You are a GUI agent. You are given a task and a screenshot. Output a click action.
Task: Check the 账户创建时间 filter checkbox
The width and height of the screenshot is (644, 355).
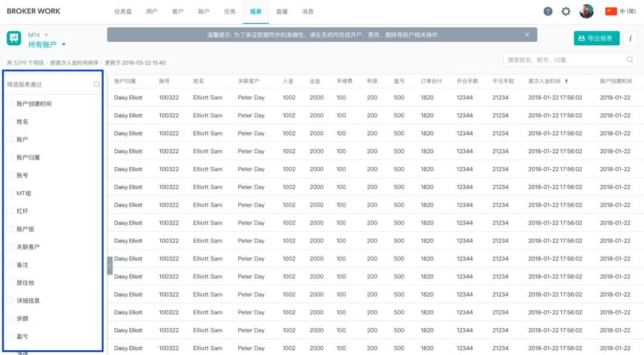pos(10,104)
